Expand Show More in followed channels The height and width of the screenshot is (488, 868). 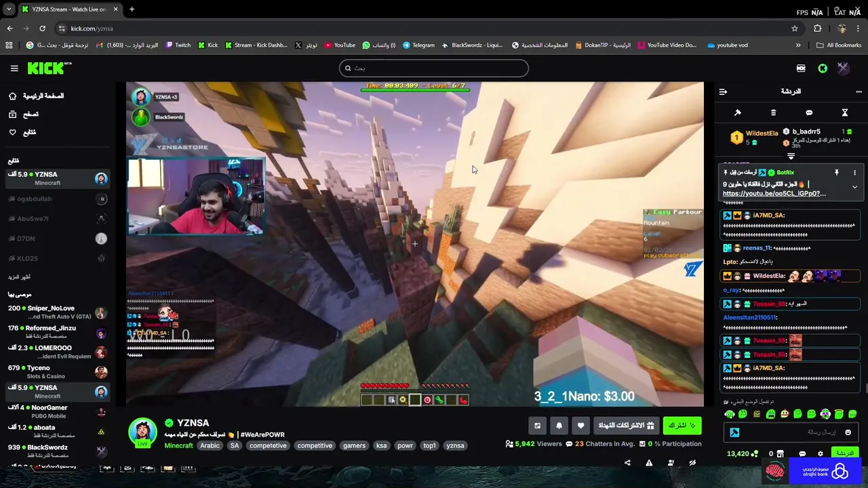(19, 277)
